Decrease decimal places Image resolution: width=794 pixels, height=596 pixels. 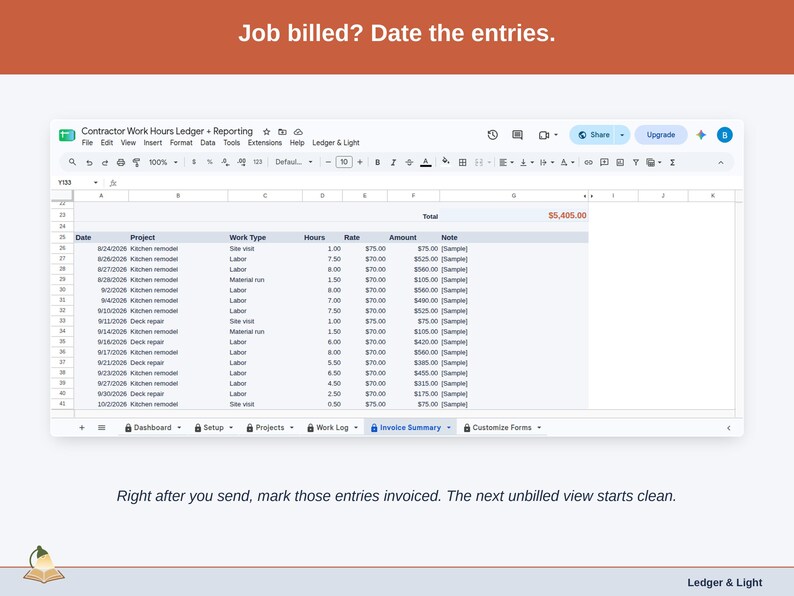coord(225,162)
